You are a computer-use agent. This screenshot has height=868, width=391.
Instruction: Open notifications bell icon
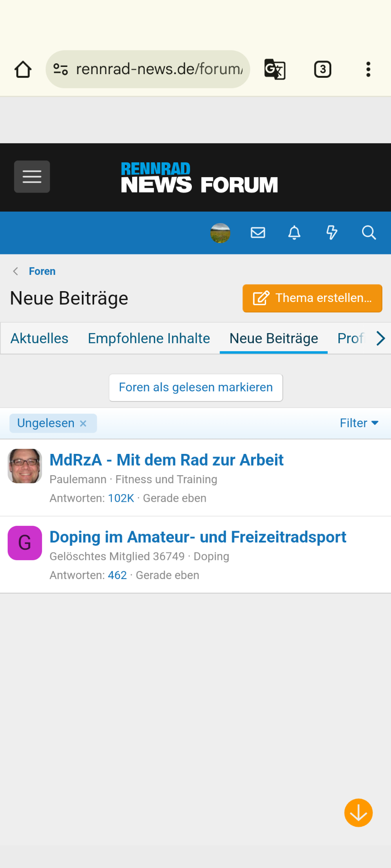coord(295,233)
